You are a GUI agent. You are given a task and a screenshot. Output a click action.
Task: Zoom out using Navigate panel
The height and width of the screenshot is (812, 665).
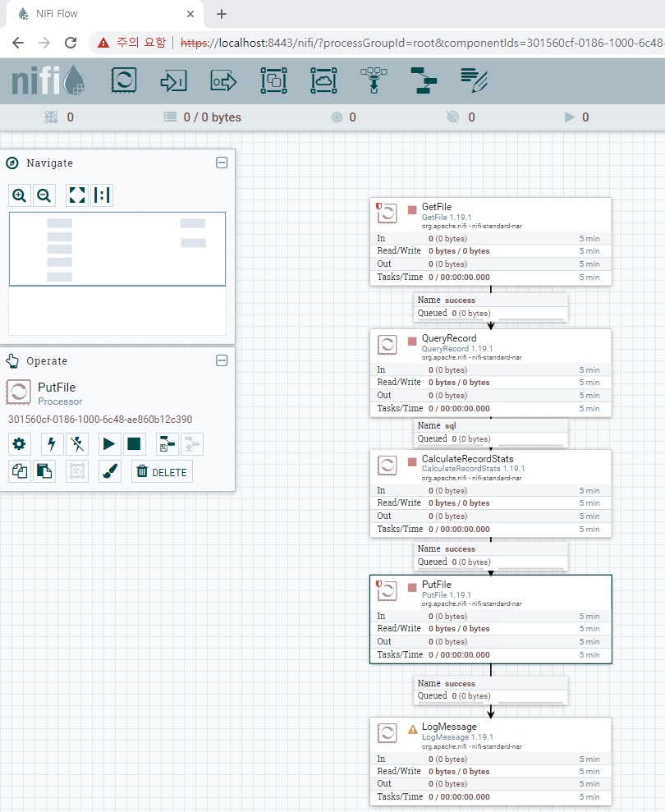44,195
